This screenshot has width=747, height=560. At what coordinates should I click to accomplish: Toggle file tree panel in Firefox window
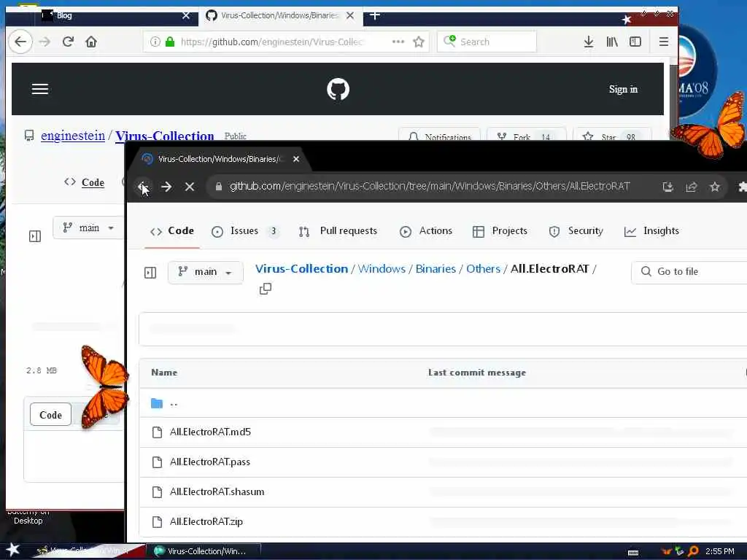pos(35,236)
